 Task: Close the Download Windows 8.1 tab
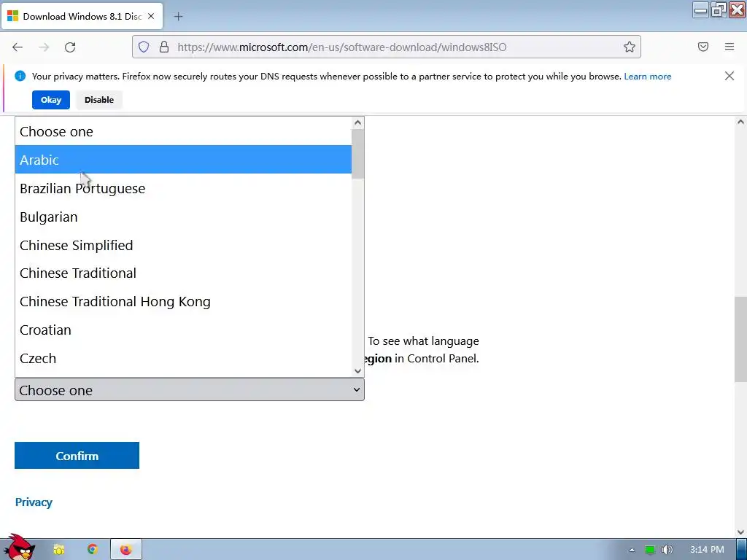(151, 16)
